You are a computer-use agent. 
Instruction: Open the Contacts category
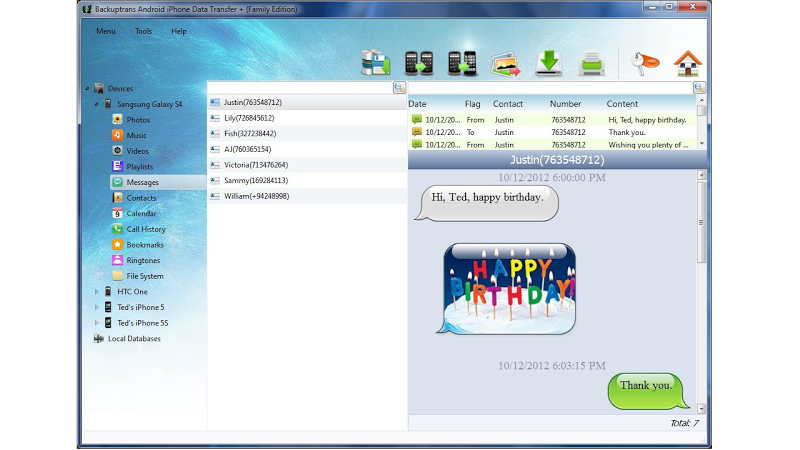(x=141, y=198)
